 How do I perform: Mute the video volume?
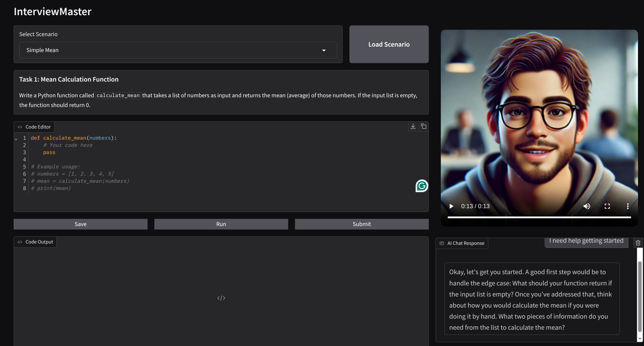coord(586,206)
